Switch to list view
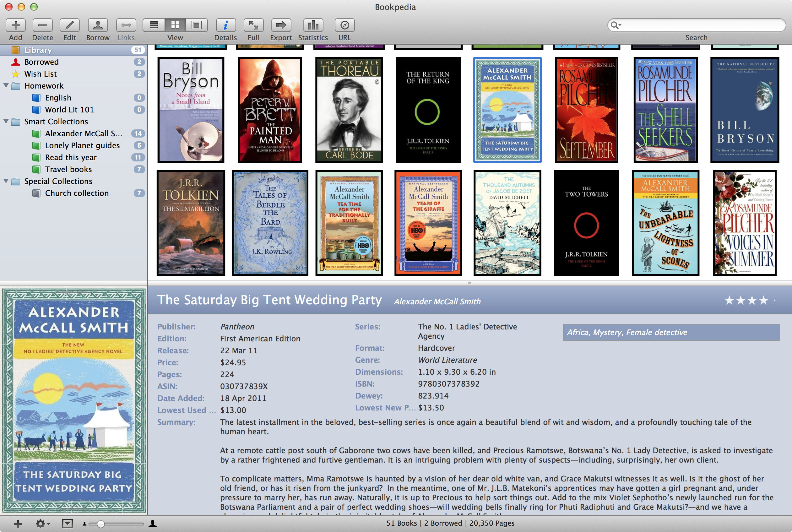Screen dimensions: 792x532 154,25
